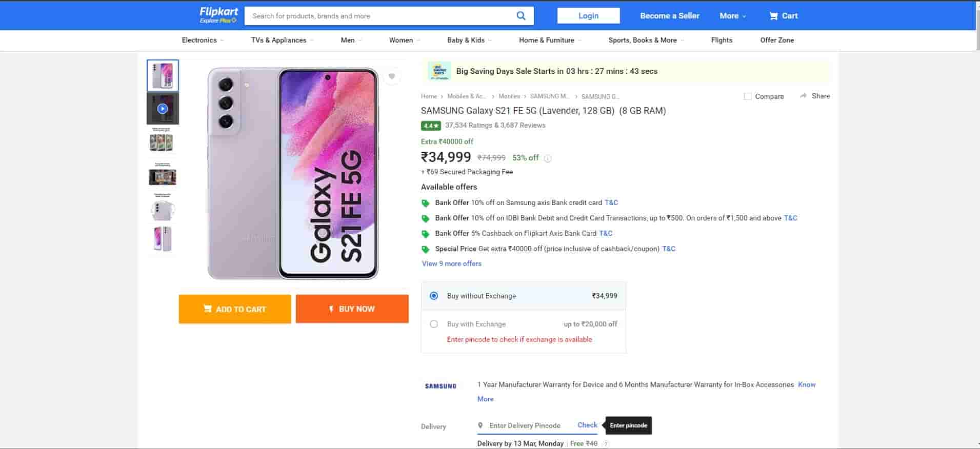Expand the More dropdown in header
The image size is (980, 449).
732,16
